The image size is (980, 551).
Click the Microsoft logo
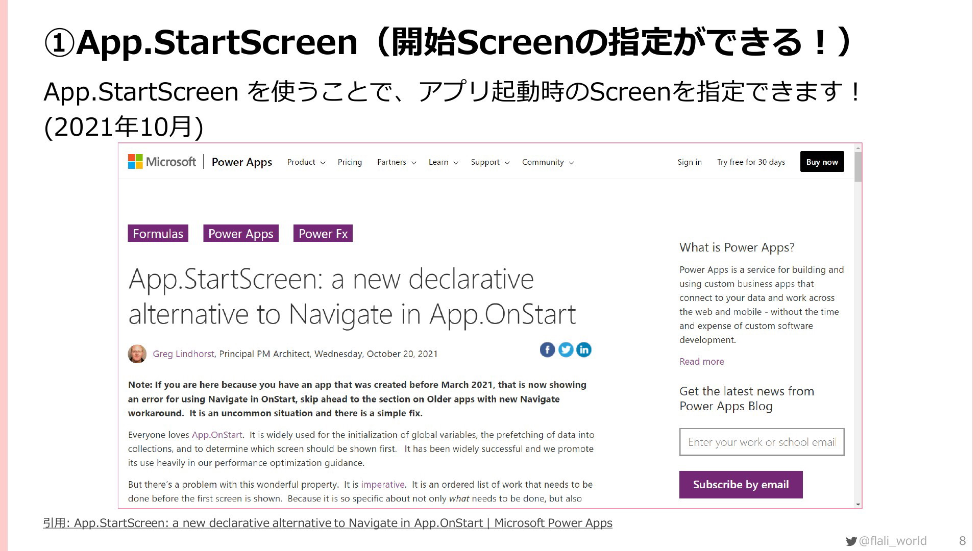point(162,162)
